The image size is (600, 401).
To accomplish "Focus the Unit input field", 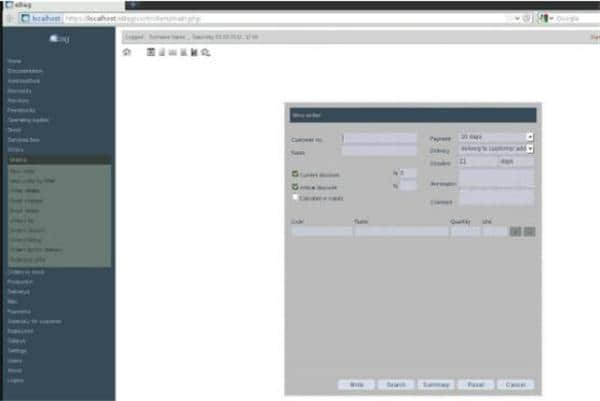I will pyautogui.click(x=495, y=231).
